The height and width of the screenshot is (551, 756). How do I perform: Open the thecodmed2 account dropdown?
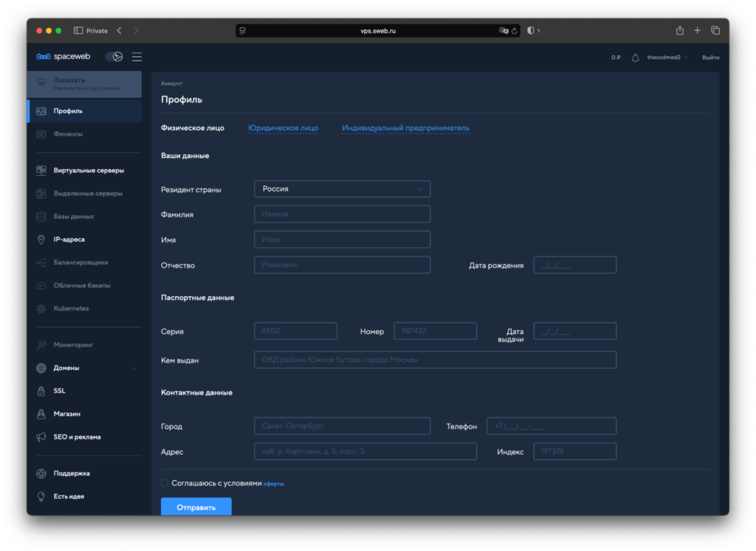click(667, 58)
